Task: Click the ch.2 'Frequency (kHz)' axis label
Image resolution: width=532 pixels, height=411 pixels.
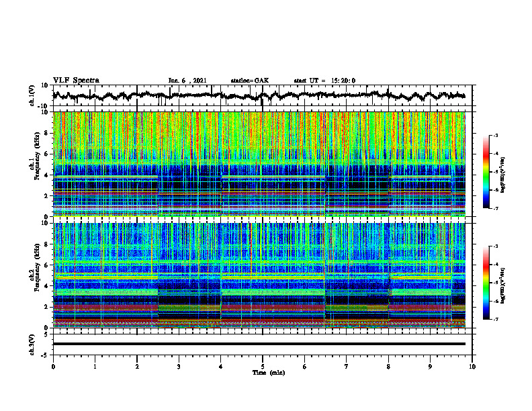Action: (x=37, y=267)
